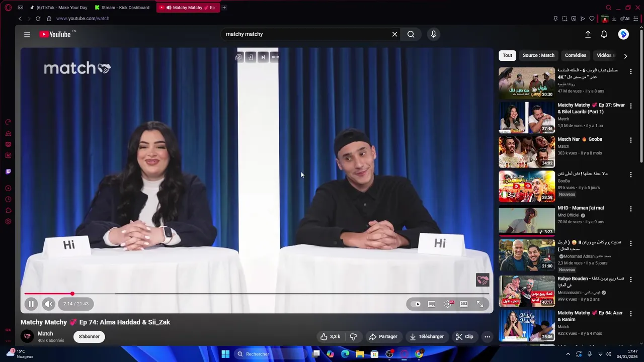Click the Partager share button

(x=383, y=337)
